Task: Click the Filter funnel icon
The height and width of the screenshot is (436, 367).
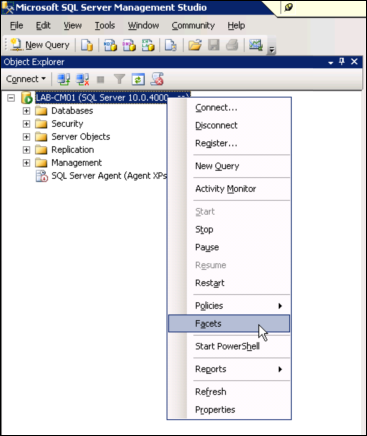Action: (x=119, y=79)
